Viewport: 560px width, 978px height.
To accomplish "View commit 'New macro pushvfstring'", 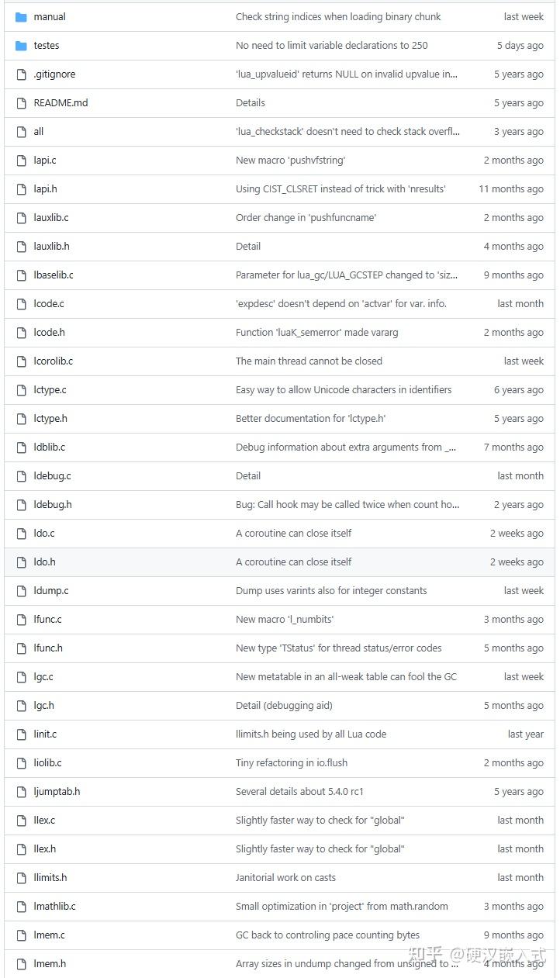I will coord(290,161).
